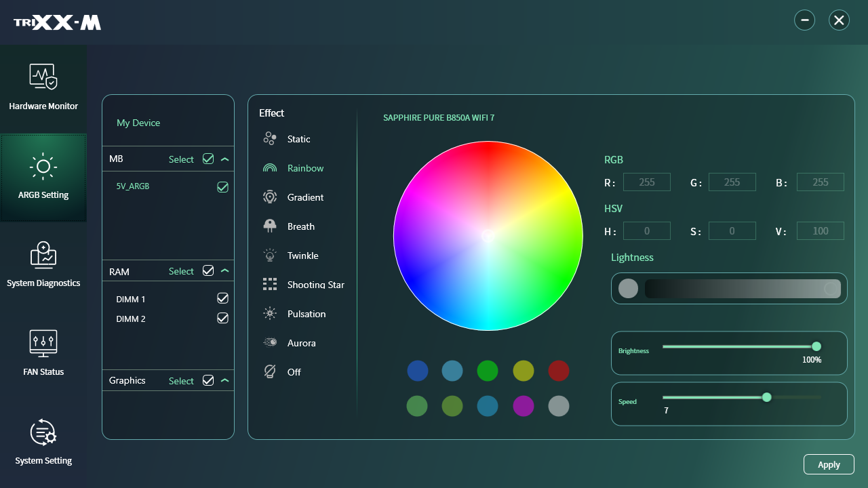Screen dimensions: 868x488
Task: Click the Lightness preview circle
Action: tap(629, 289)
